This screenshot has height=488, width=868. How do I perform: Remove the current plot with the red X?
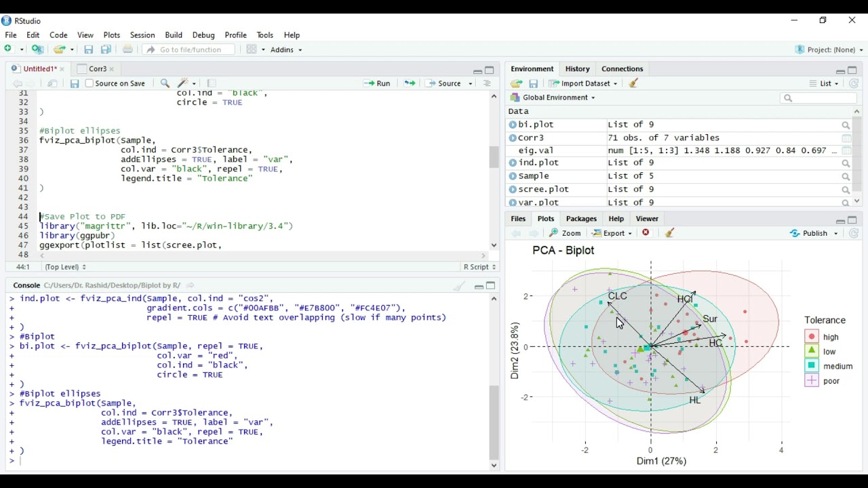point(646,233)
